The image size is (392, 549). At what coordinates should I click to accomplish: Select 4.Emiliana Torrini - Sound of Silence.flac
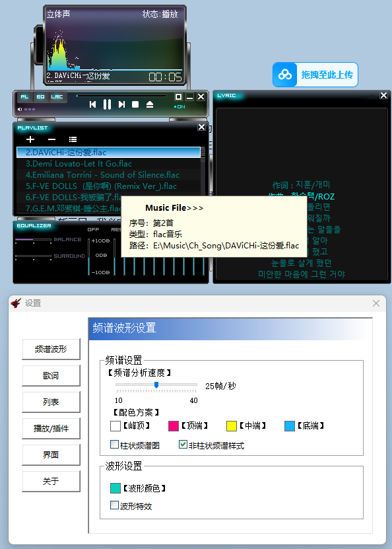pyautogui.click(x=108, y=174)
